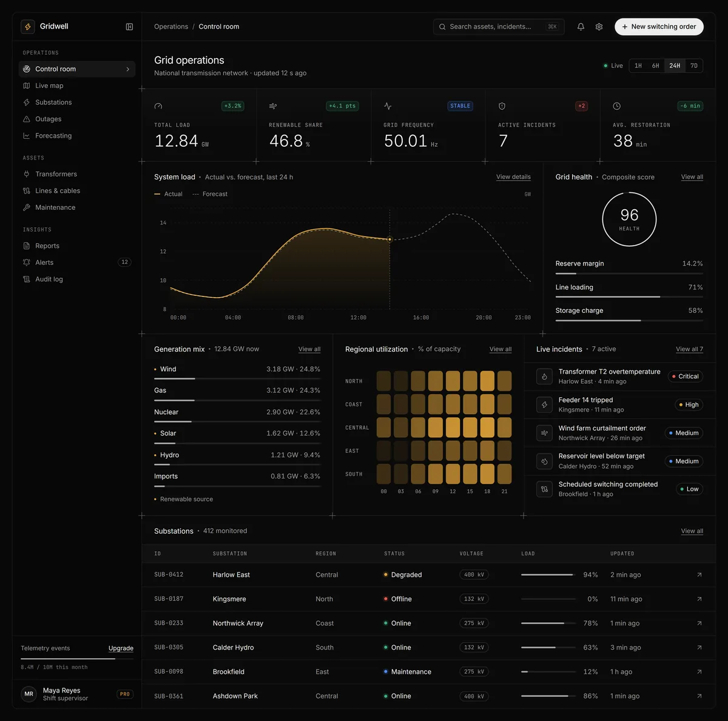Click the Gridwell lightning logo icon
Viewport: 728px width, 721px height.
pos(28,27)
